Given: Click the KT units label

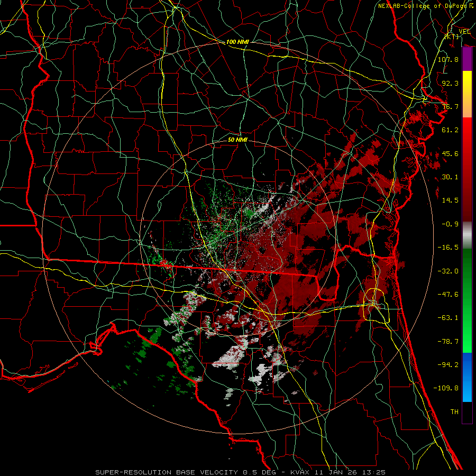Looking at the screenshot, I should 452,36.
